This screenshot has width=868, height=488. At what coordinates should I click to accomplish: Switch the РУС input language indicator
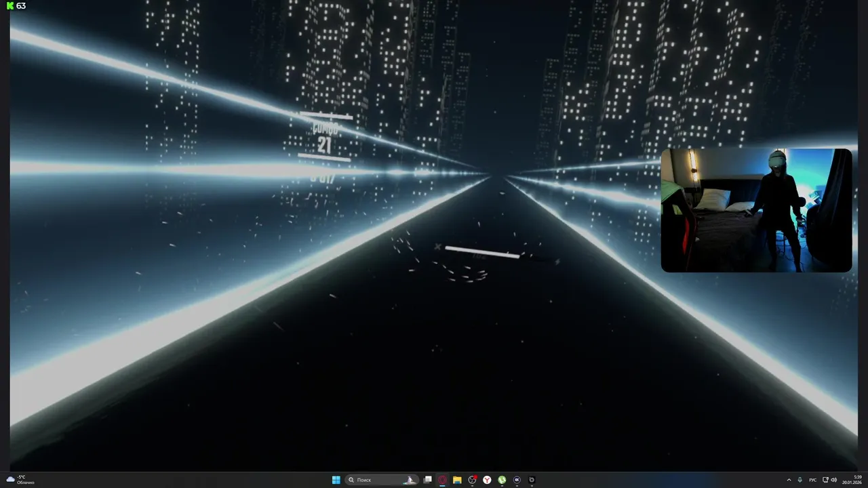812,480
